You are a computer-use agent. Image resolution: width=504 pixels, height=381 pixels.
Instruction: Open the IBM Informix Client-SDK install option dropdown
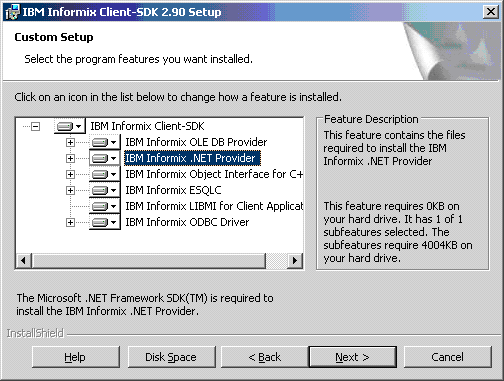click(69, 126)
